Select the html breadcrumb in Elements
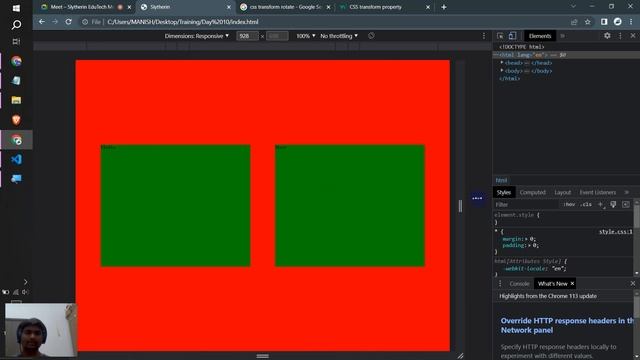The image size is (640, 360). click(501, 180)
